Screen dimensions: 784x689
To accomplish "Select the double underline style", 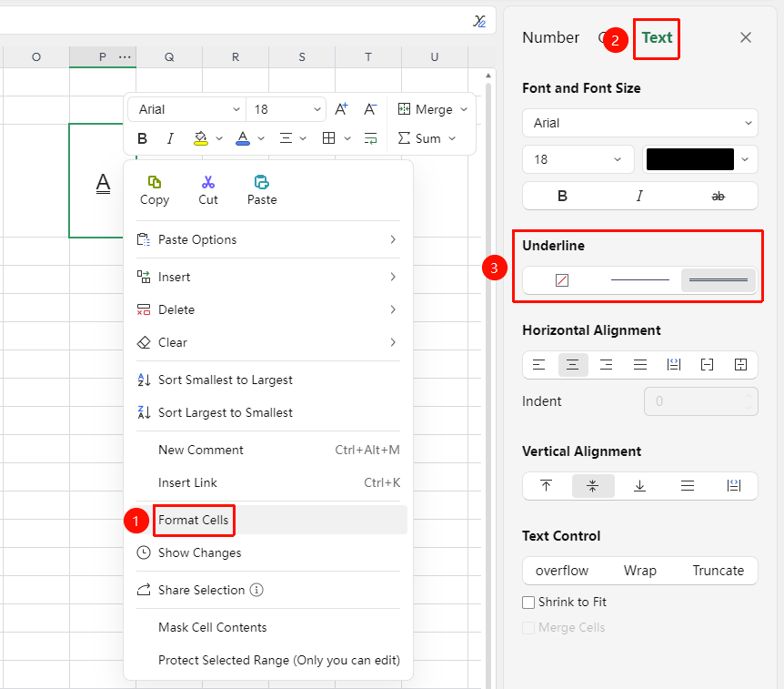I will (718, 280).
